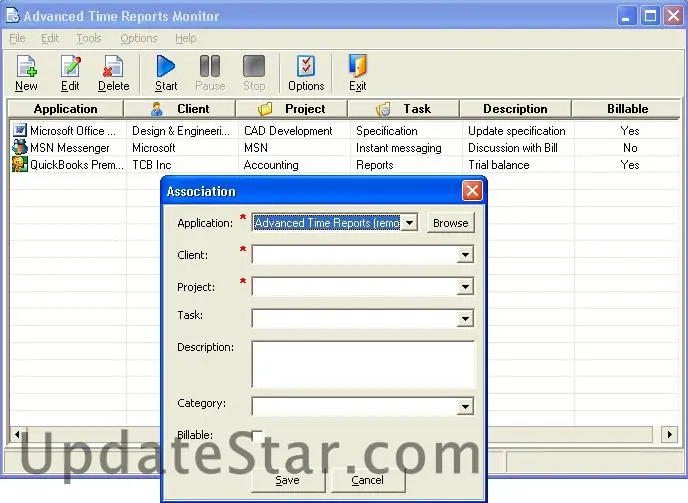688x503 pixels.
Task: Click the app icon in the title bar
Action: [x=13, y=15]
